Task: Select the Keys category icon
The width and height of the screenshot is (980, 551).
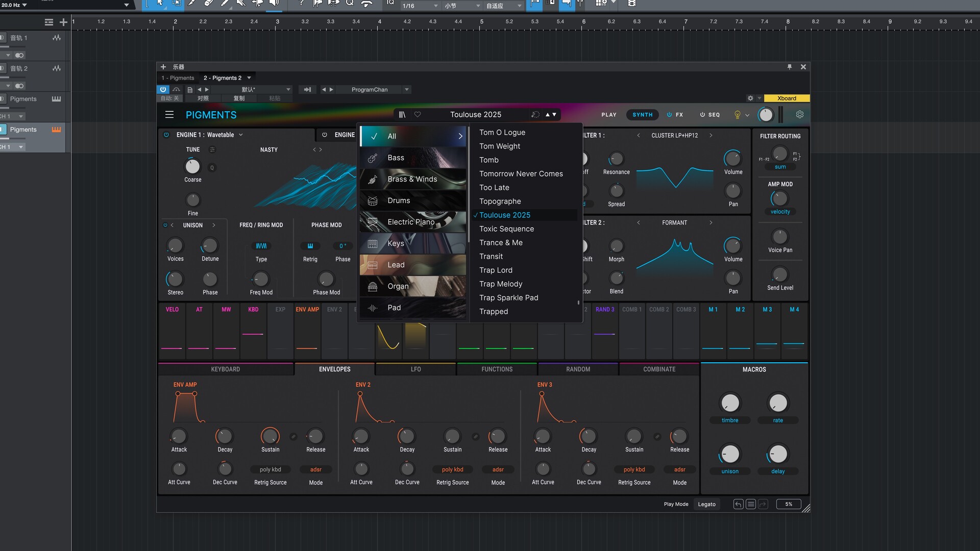Action: coord(373,244)
